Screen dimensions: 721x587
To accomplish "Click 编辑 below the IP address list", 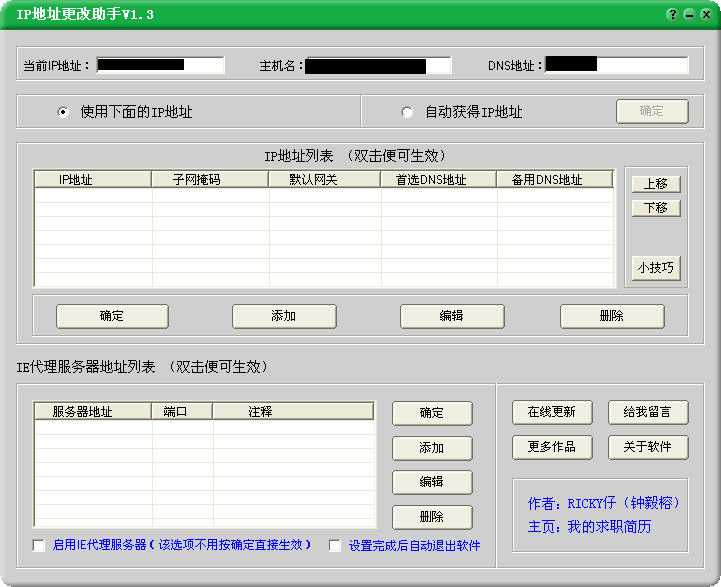I will [452, 316].
